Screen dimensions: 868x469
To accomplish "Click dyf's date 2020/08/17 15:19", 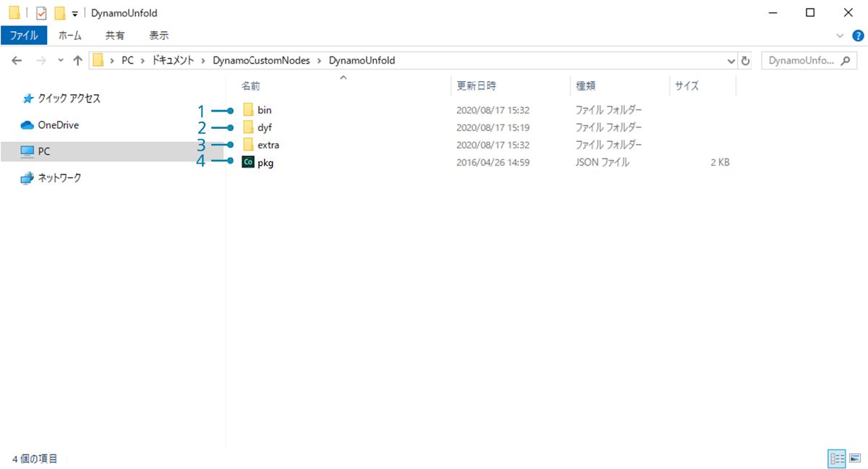I will click(493, 127).
